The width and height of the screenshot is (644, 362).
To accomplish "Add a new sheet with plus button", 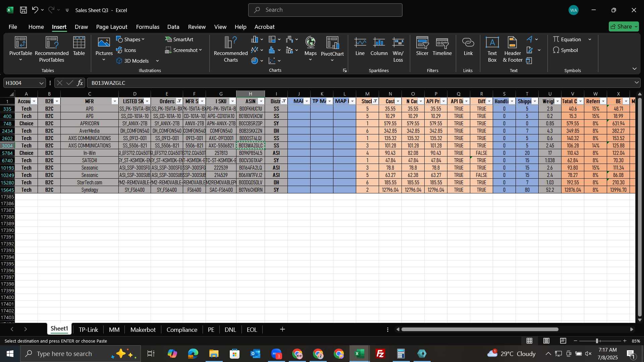I will point(282,329).
